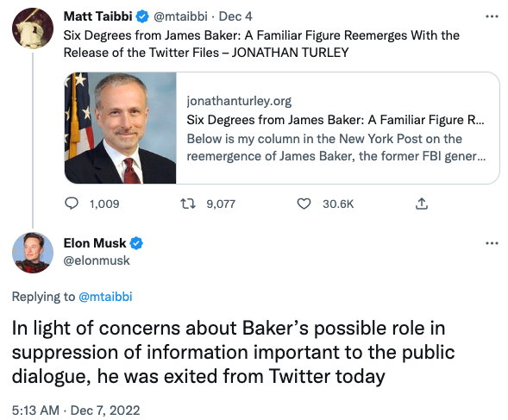Retweet Matt Taibbi's tweet

(187, 204)
